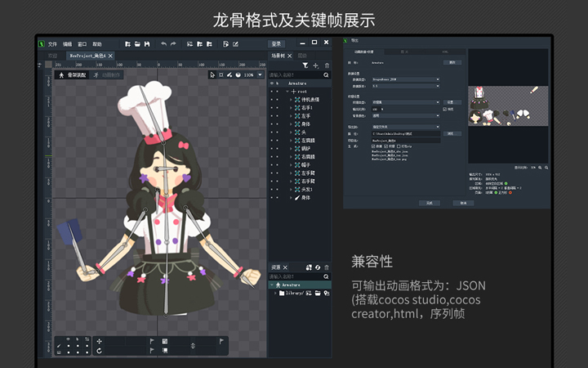This screenshot has width=588, height=368.
Task: Click the rotate icon in bottom toolbar
Action: tap(99, 351)
